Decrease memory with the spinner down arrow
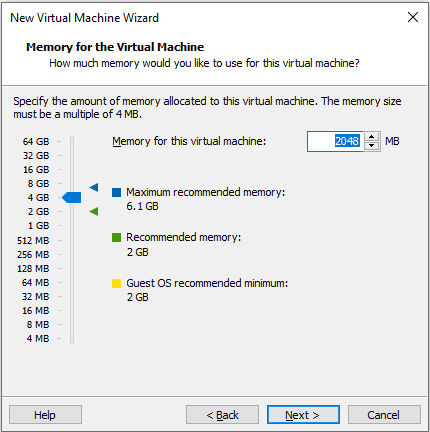The width and height of the screenshot is (430, 432). (x=371, y=146)
